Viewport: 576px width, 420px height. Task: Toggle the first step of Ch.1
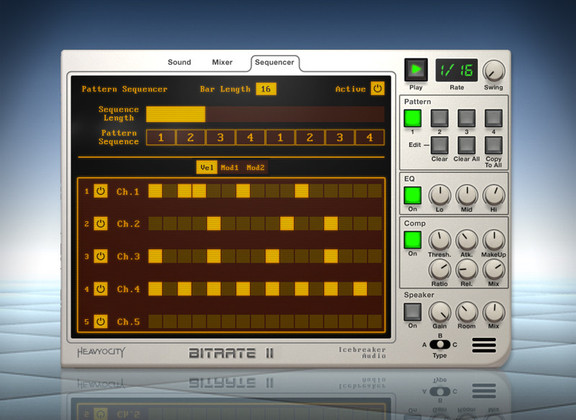tap(155, 191)
